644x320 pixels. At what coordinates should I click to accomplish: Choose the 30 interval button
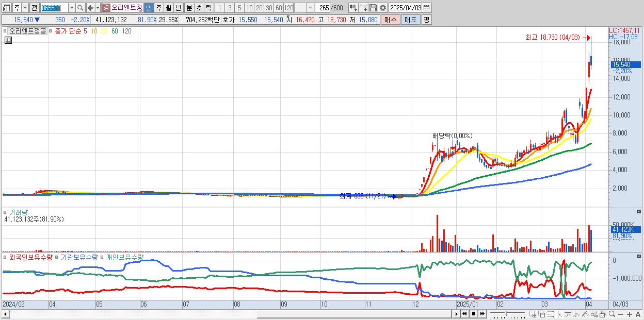[269, 8]
